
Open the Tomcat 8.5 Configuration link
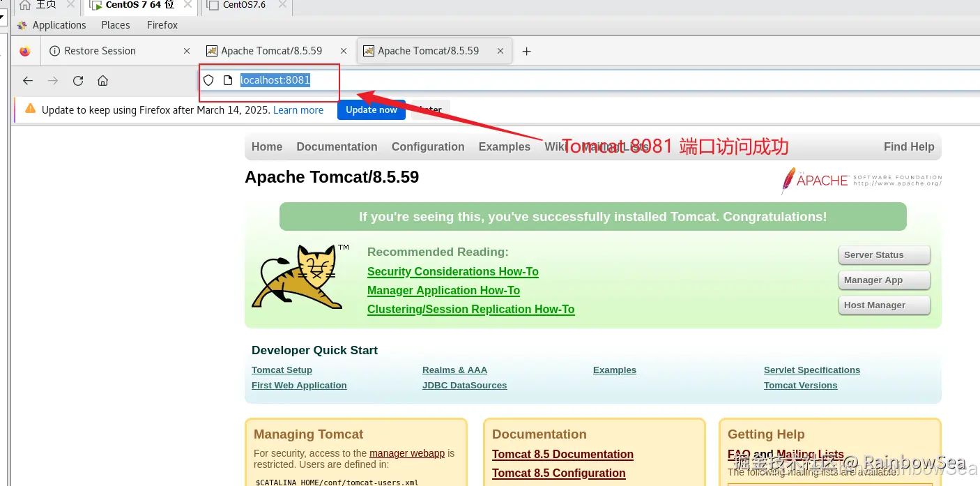click(559, 473)
